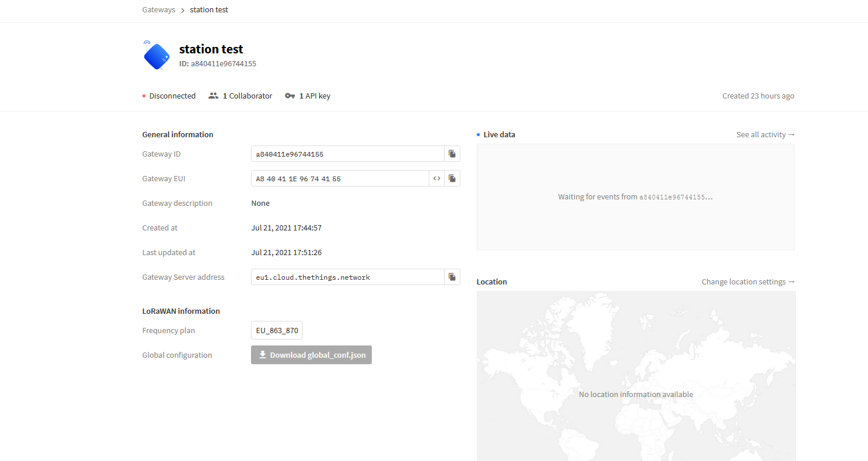Copy the Gateway ID to clipboard
Screen dimensions: 868x461
(x=452, y=154)
